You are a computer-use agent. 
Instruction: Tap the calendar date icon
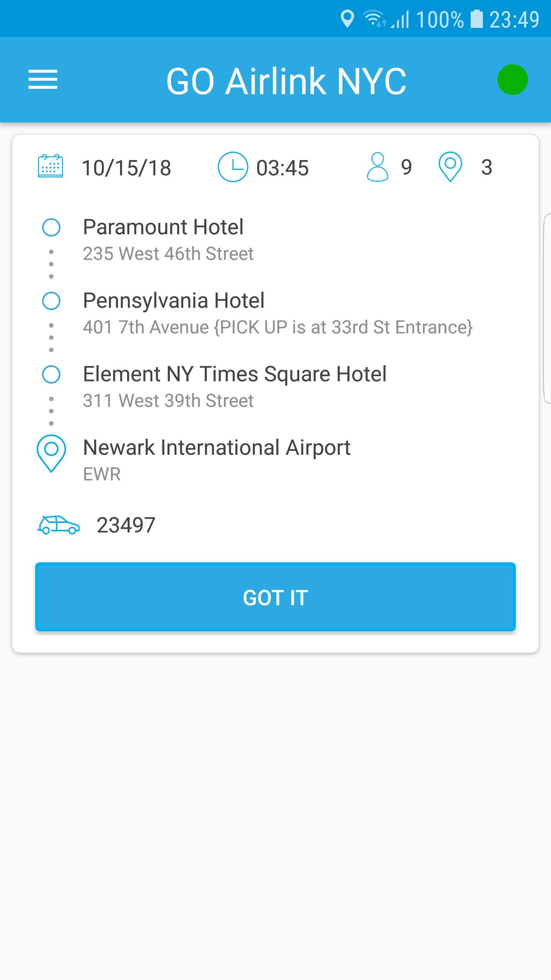[x=51, y=166]
